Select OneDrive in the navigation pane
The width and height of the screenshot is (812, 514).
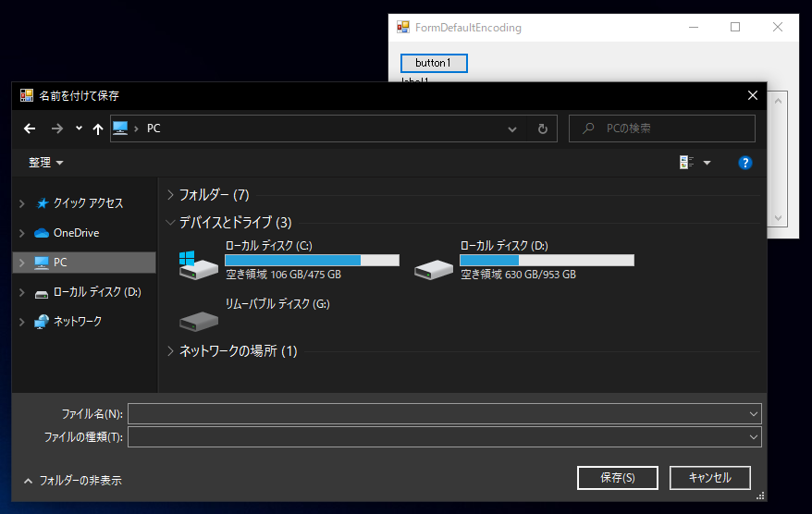click(76, 233)
